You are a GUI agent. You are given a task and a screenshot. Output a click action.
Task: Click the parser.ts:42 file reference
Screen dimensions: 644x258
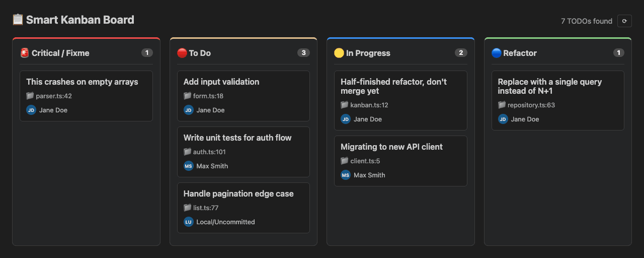tap(54, 96)
